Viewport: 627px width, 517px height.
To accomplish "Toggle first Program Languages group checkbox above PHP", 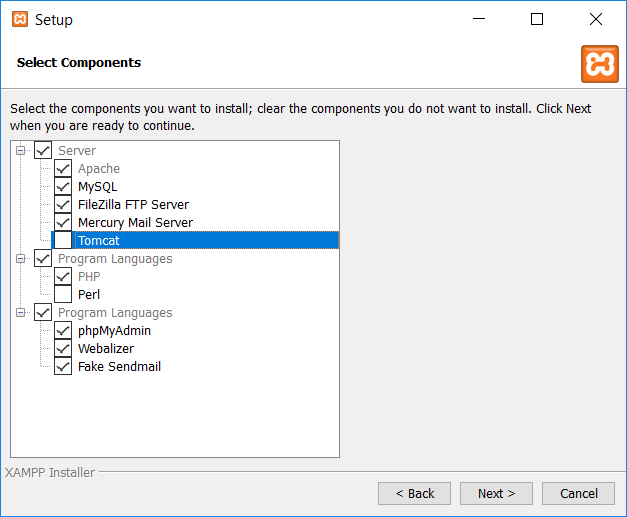I will pos(43,258).
